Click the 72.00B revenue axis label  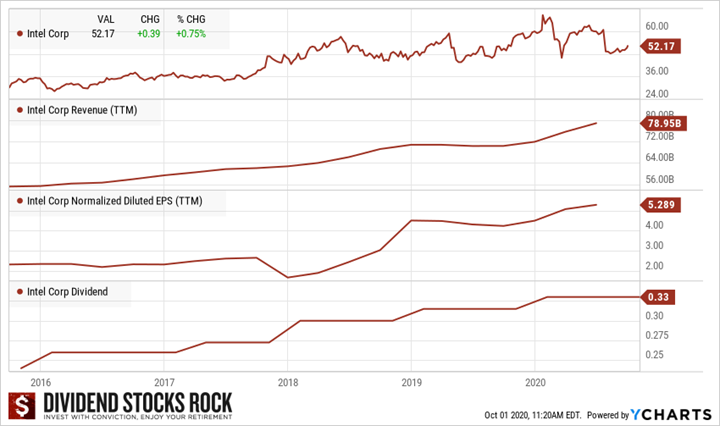coord(660,136)
